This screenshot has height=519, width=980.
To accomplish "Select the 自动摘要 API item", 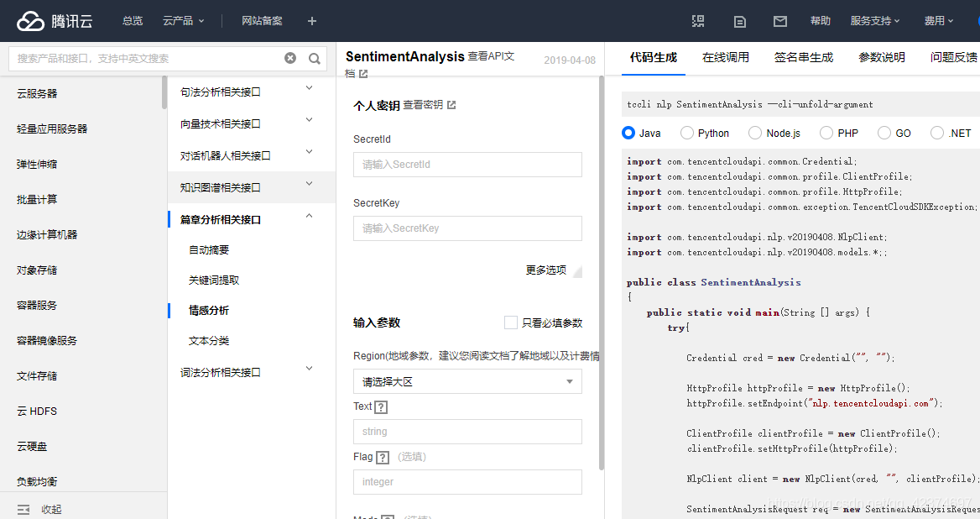I will [209, 250].
